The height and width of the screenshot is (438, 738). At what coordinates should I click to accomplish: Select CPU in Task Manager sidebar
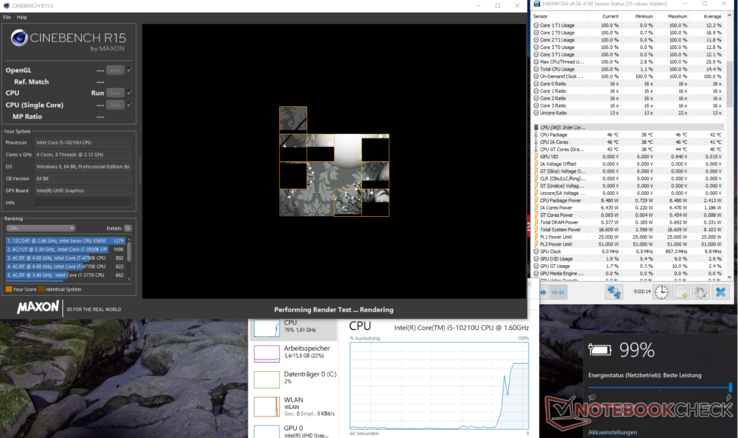(294, 327)
